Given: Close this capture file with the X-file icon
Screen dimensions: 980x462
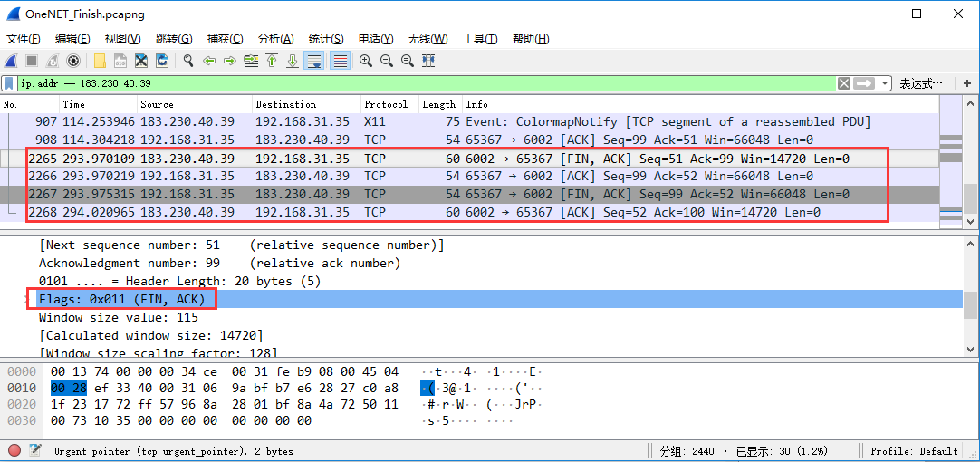Looking at the screenshot, I should pyautogui.click(x=141, y=61).
